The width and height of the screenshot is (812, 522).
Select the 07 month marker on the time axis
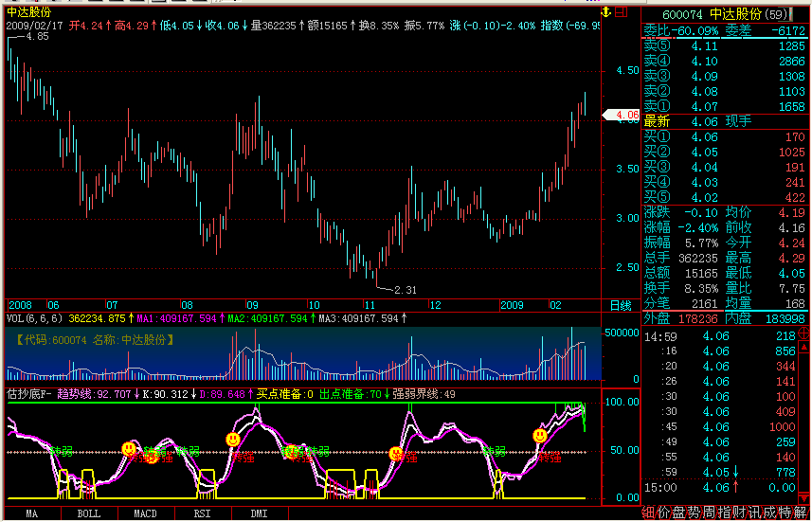(x=113, y=305)
